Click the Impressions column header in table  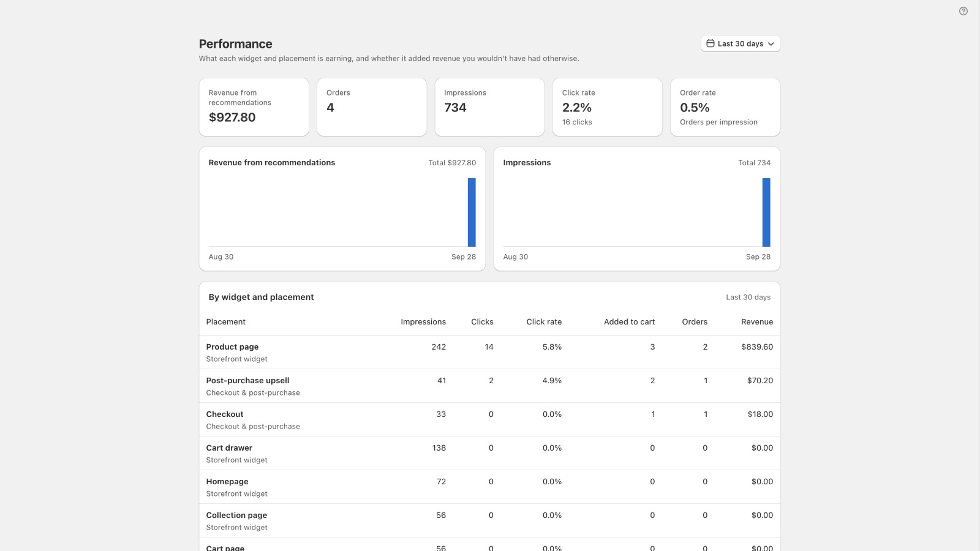click(423, 322)
